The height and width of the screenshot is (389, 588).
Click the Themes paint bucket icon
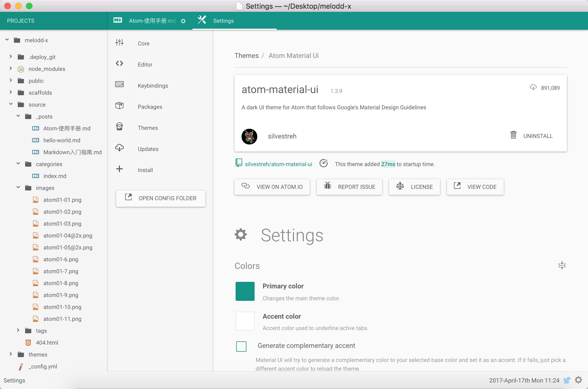click(x=119, y=127)
